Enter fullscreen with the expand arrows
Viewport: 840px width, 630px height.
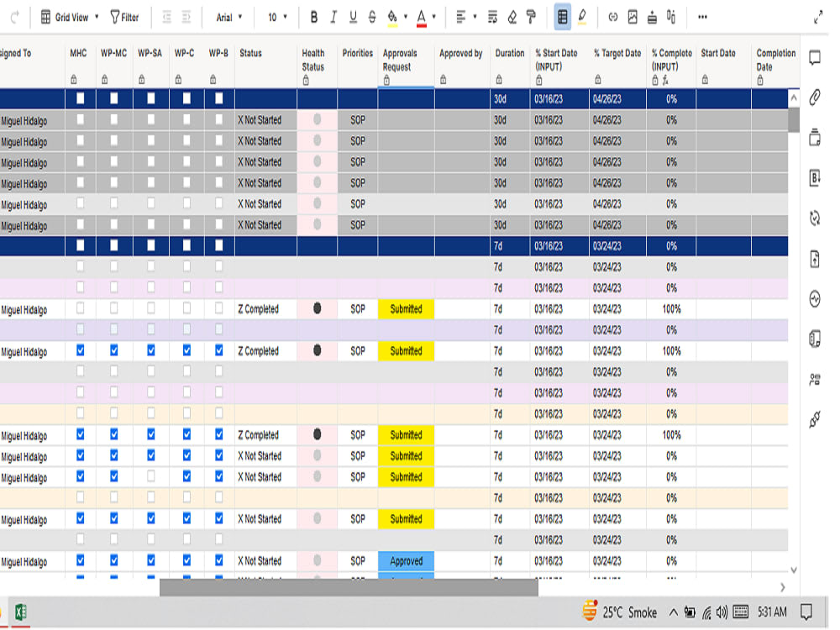point(819,14)
